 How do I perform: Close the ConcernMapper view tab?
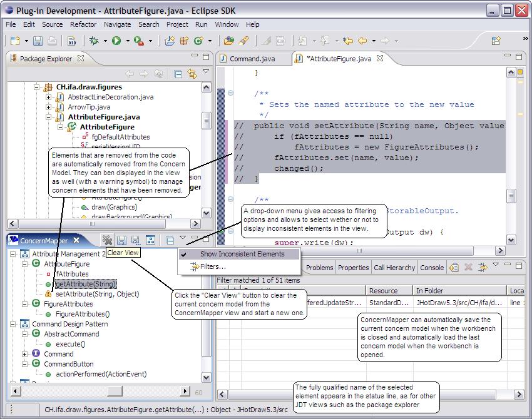77,240
